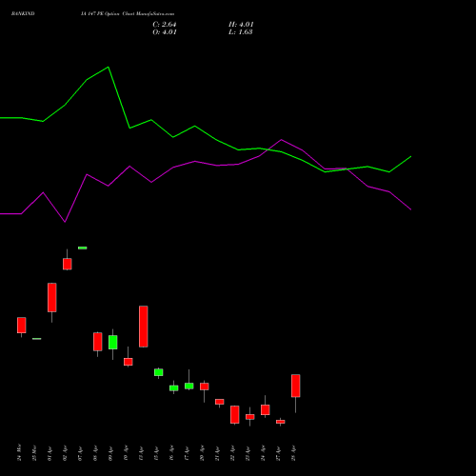
Task: Select the red candle above 28 Apr
Action: point(296,386)
